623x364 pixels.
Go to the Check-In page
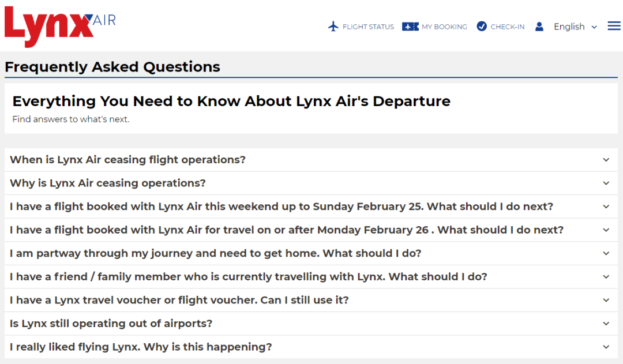[x=508, y=27]
